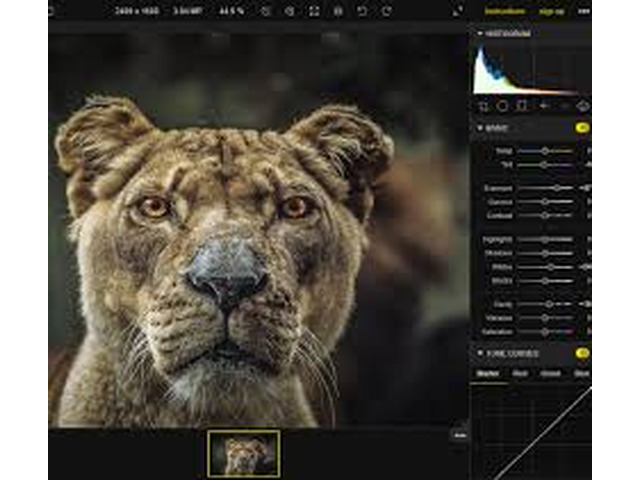Click the split-view compare icon in top toolbar
The image size is (640, 480).
point(338,11)
